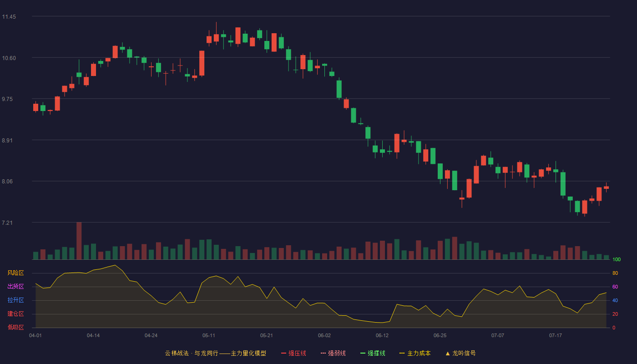637x364 pixels.
Task: Click the 10.60 price axis label
Action: click(9, 58)
